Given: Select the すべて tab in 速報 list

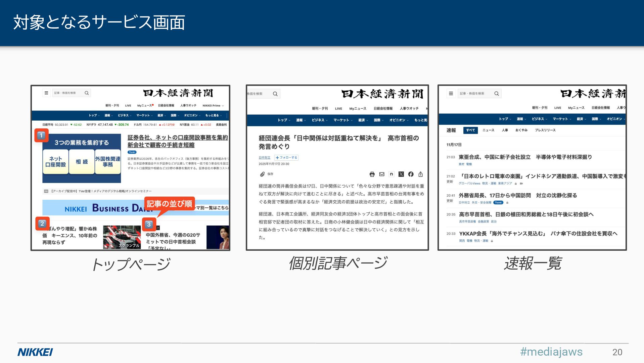Looking at the screenshot, I should [x=470, y=130].
